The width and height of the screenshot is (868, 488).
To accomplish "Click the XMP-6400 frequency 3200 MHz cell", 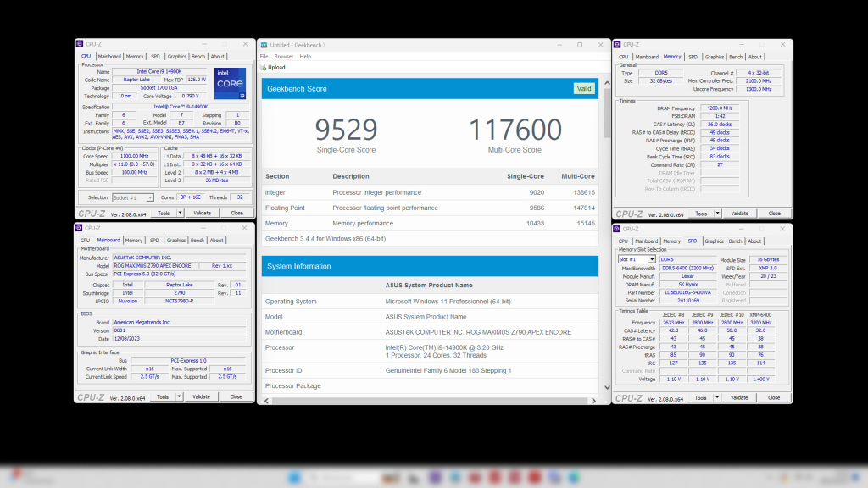I will [760, 323].
